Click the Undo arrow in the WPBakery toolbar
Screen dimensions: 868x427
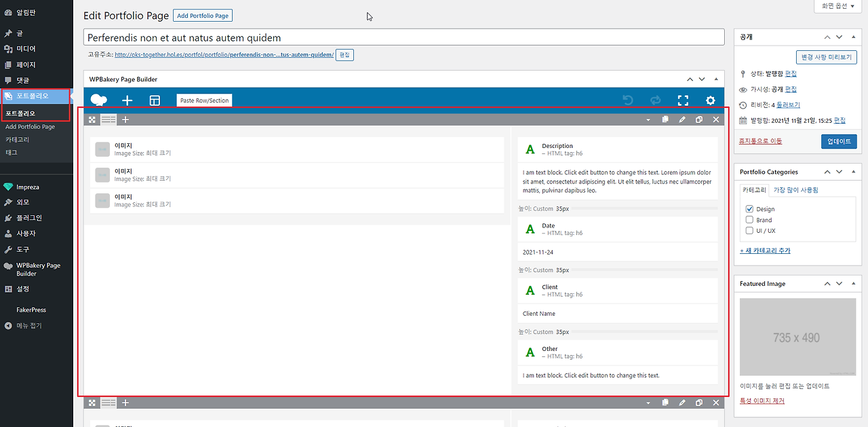pos(628,100)
